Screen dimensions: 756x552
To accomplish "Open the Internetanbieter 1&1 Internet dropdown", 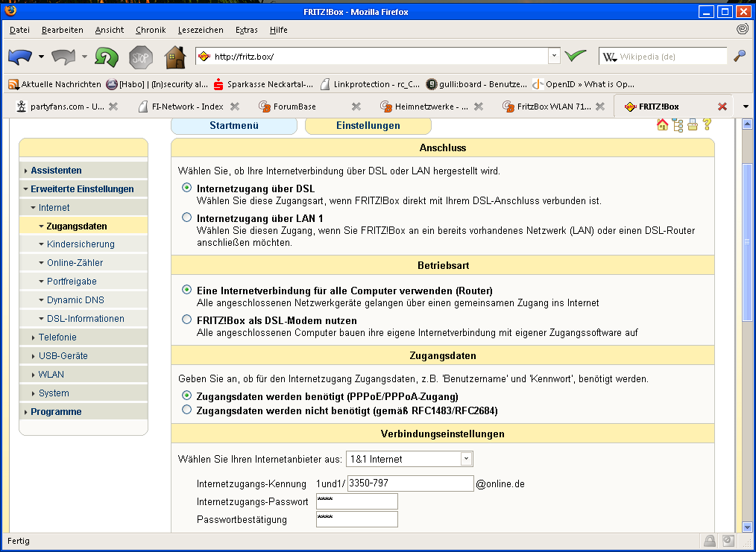I will click(x=409, y=459).
